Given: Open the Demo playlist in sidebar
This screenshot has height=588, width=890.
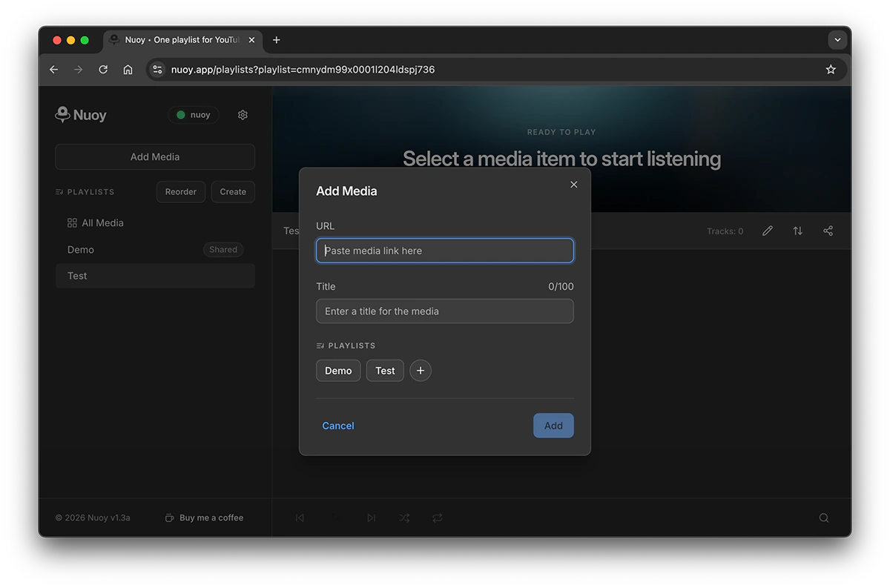Looking at the screenshot, I should tap(155, 250).
